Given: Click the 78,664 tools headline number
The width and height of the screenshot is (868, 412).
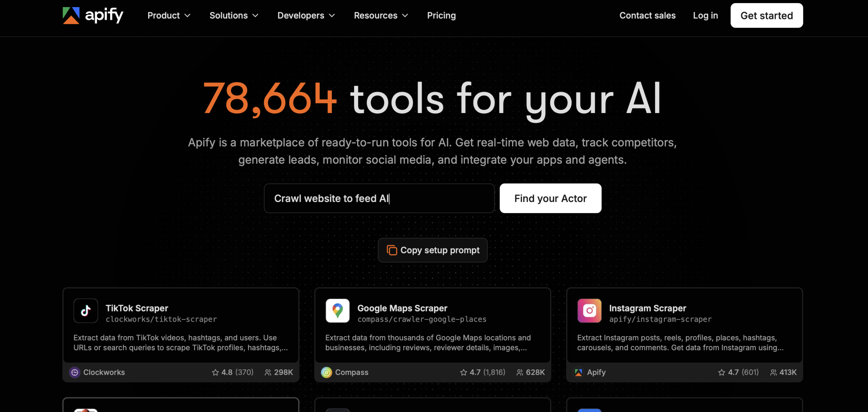Looking at the screenshot, I should coord(270,99).
